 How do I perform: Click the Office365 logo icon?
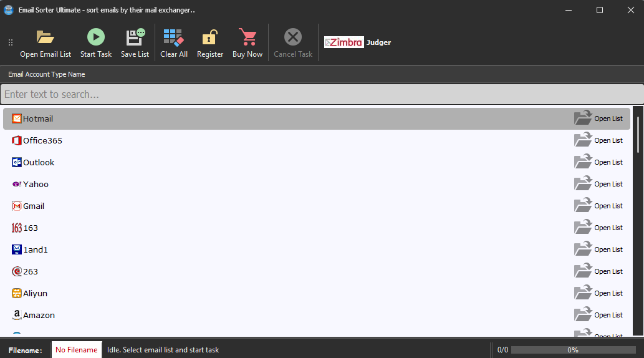click(16, 140)
